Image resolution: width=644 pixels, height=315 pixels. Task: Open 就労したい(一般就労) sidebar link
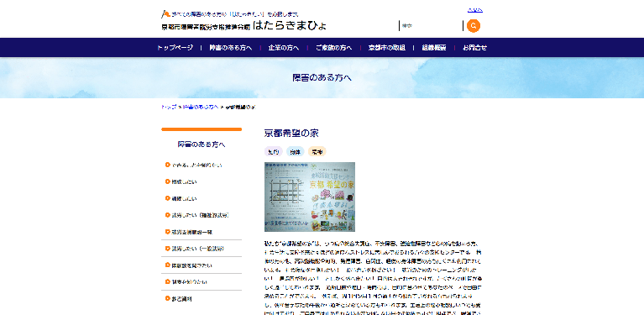click(x=198, y=249)
